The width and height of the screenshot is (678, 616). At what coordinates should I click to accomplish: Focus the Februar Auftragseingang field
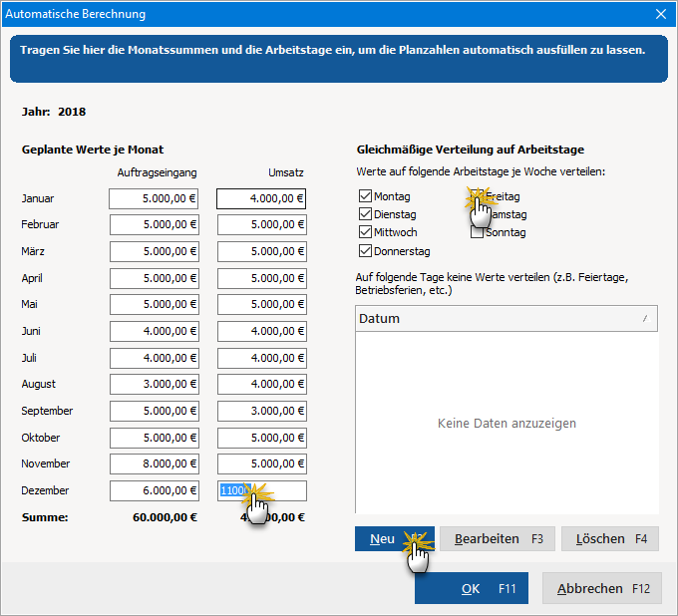pyautogui.click(x=155, y=225)
